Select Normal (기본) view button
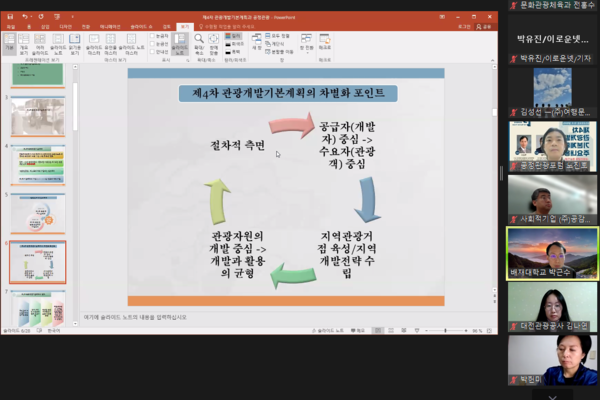This screenshot has height=400, width=600. [x=9, y=42]
